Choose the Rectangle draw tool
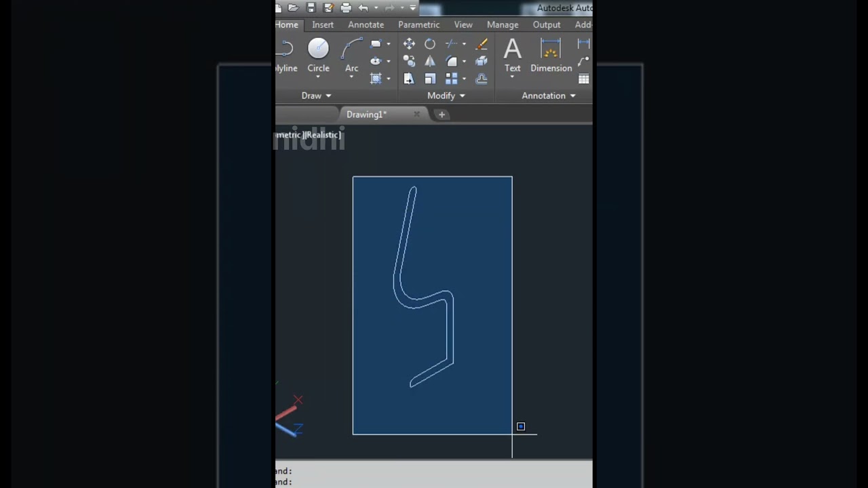This screenshot has height=488, width=868. (x=376, y=44)
